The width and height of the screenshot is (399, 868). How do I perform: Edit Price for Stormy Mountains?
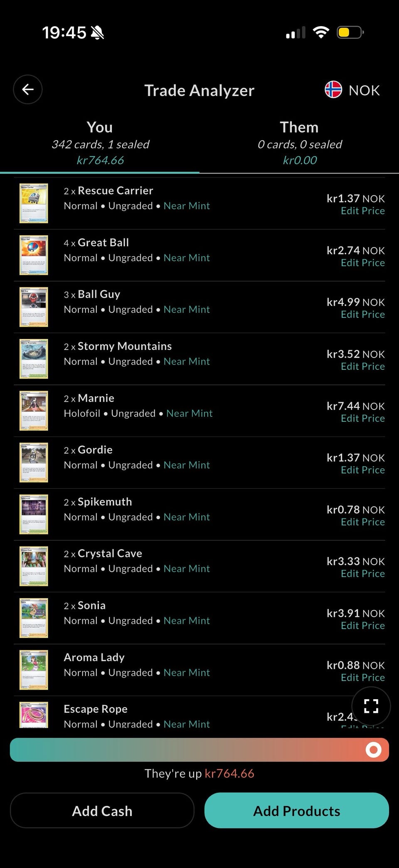click(x=362, y=366)
